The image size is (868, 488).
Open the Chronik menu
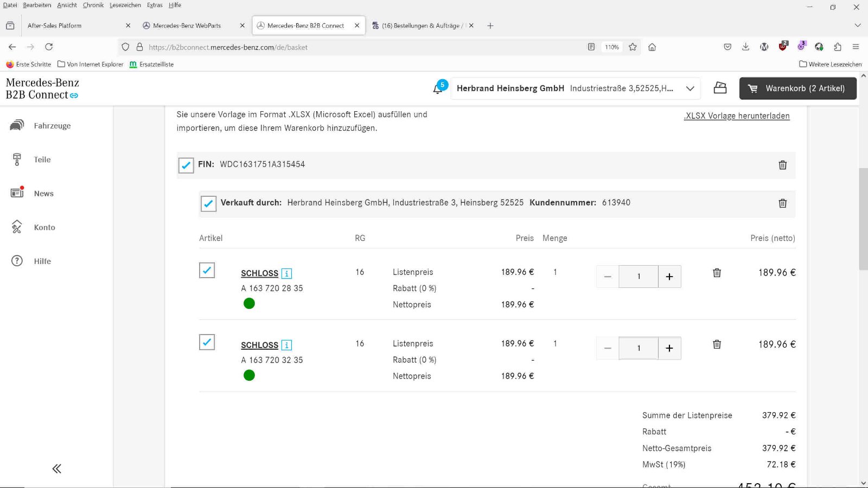point(93,5)
